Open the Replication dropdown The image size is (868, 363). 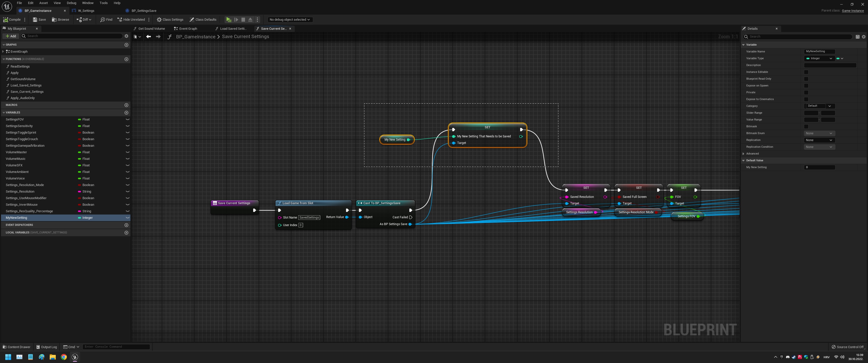click(819, 140)
